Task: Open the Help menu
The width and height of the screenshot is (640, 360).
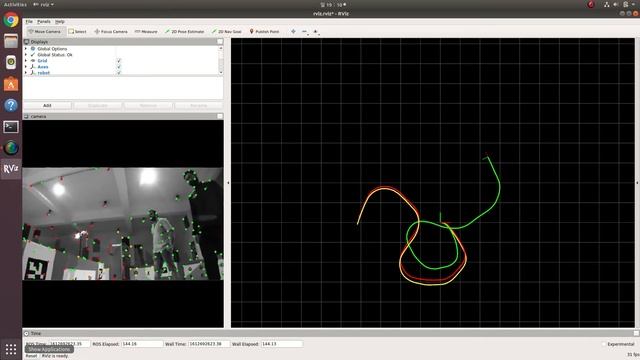Action: 60,22
